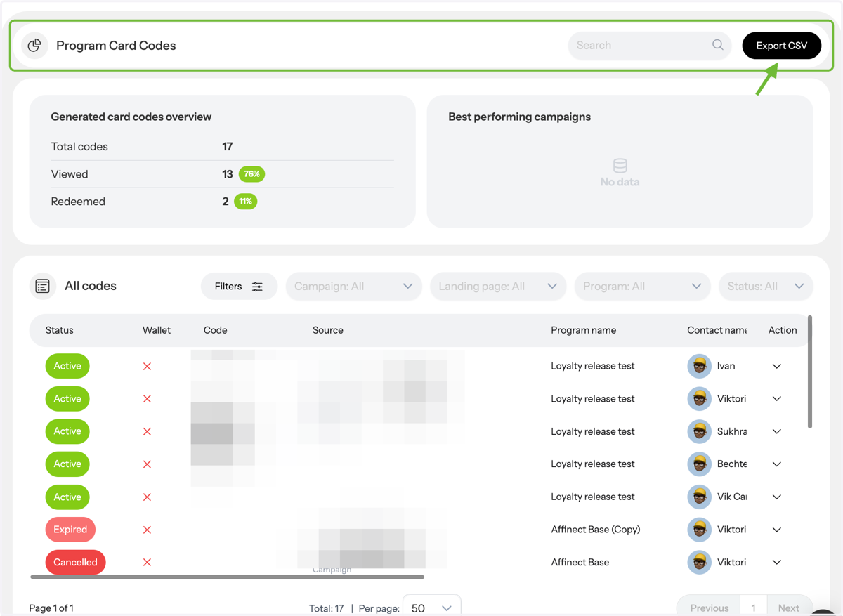Screen dimensions: 843x616
Task: Click Ivan's contact avatar
Action: click(699, 366)
